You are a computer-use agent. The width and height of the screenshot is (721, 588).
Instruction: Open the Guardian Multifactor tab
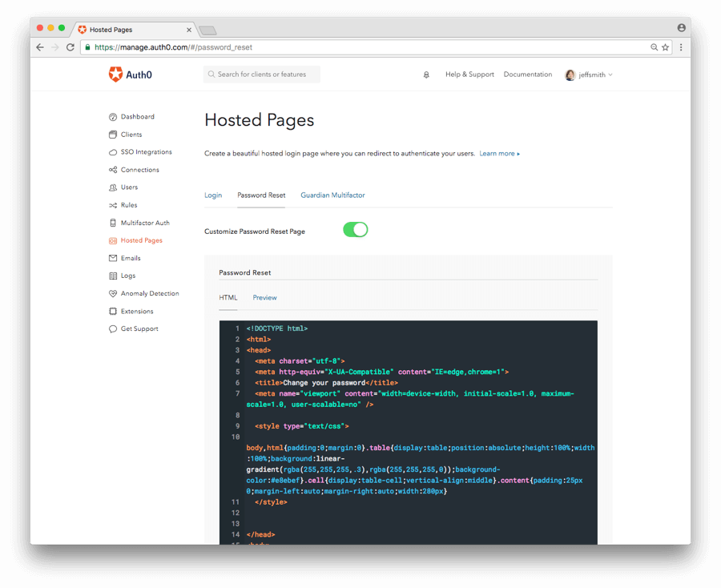pyautogui.click(x=332, y=195)
